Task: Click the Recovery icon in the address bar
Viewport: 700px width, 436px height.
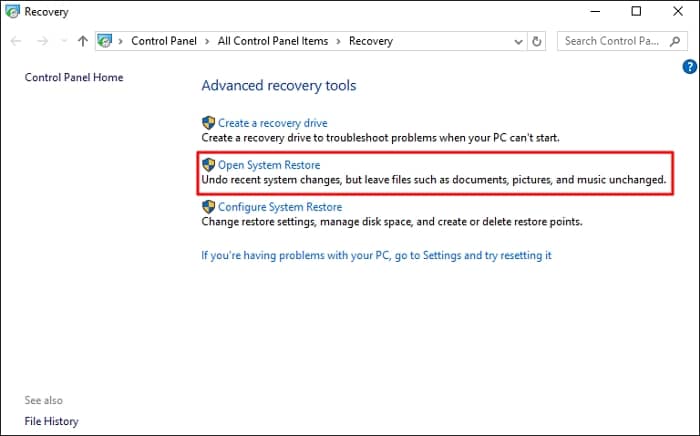Action: pyautogui.click(x=105, y=41)
